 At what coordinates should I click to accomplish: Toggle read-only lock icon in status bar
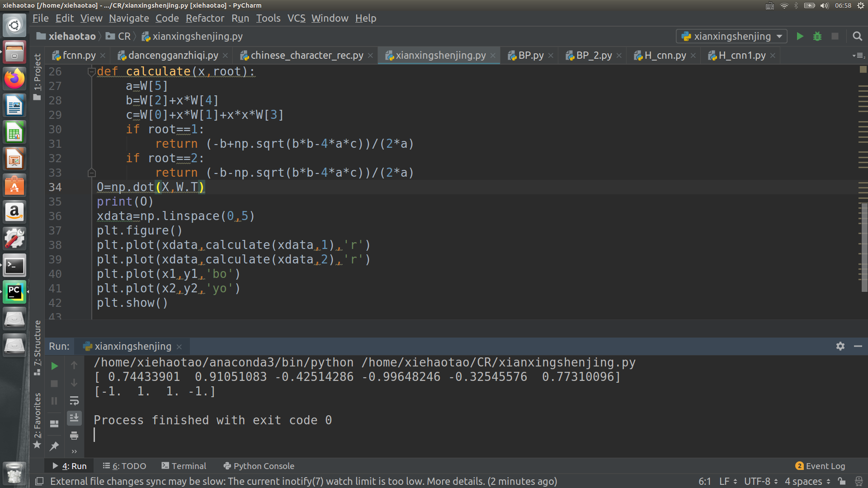click(x=842, y=481)
